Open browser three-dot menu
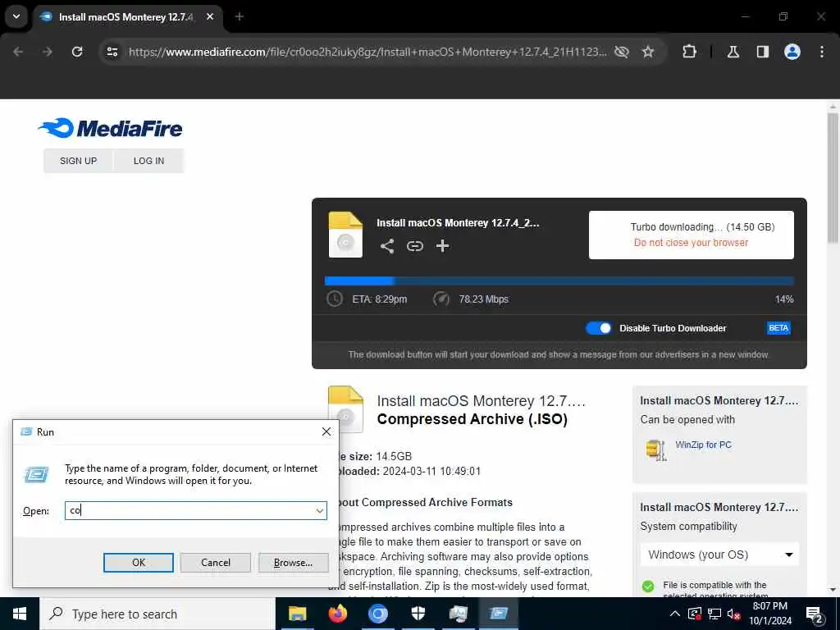The height and width of the screenshot is (630, 840). pos(822,52)
